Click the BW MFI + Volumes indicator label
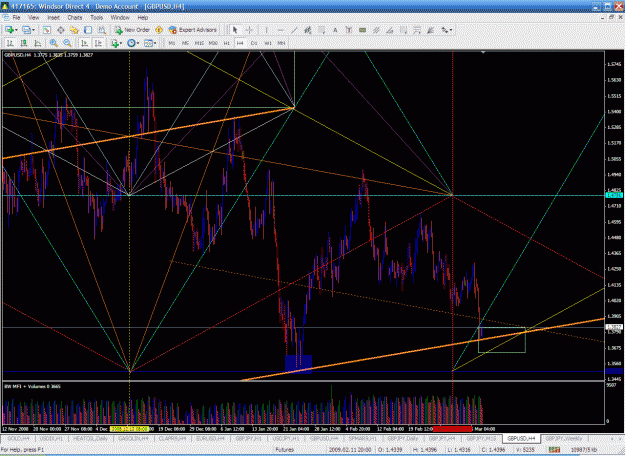This screenshot has width=625, height=456. (33, 386)
